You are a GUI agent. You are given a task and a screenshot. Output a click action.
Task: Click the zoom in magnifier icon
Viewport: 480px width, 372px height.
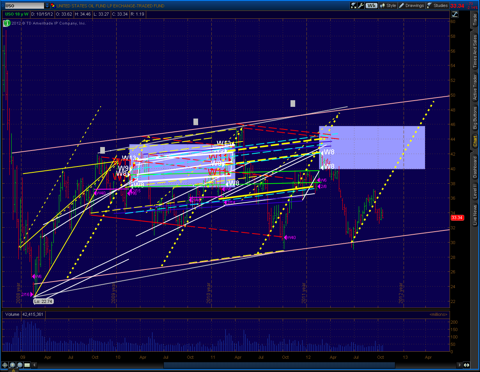[x=12, y=365]
